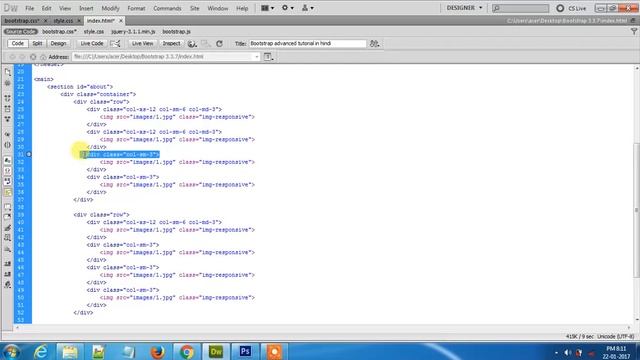Screen dimensions: 640x360
Task: Open related file jquery-3.1.1.min.js
Action: (x=133, y=31)
